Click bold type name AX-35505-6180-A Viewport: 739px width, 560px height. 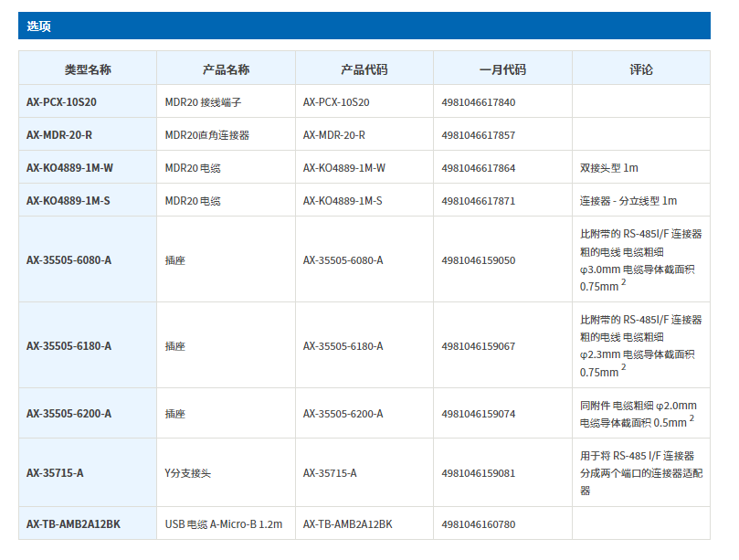click(69, 346)
